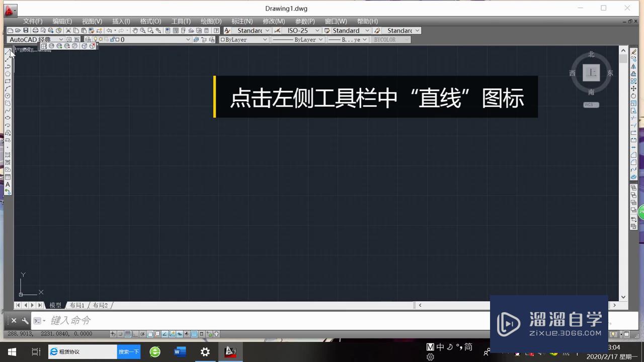Click the Pan hand icon
This screenshot has width=644, height=362.
tap(135, 31)
